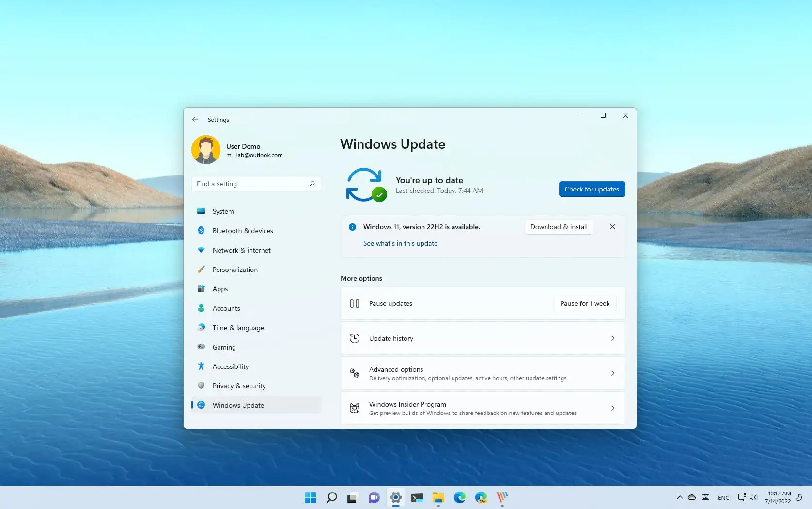Open Personalization category
The width and height of the screenshot is (812, 509).
[x=256, y=270]
